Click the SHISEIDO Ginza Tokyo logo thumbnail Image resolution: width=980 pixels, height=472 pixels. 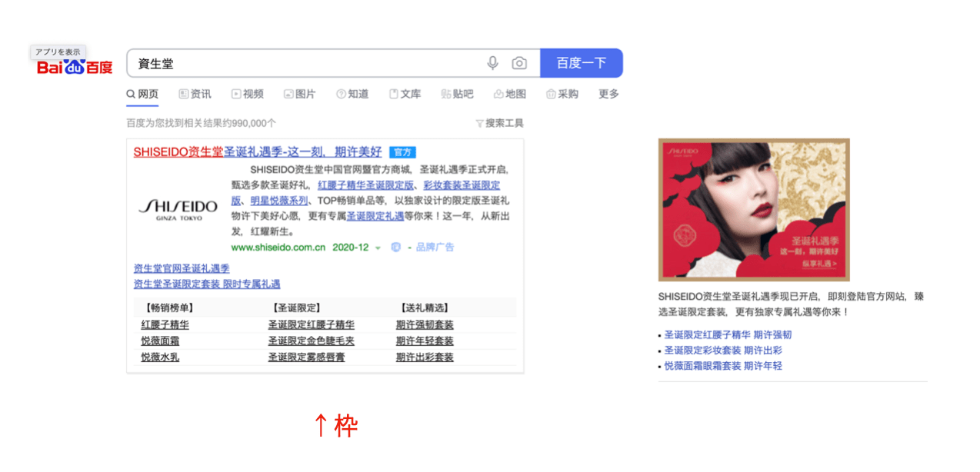pyautogui.click(x=178, y=209)
